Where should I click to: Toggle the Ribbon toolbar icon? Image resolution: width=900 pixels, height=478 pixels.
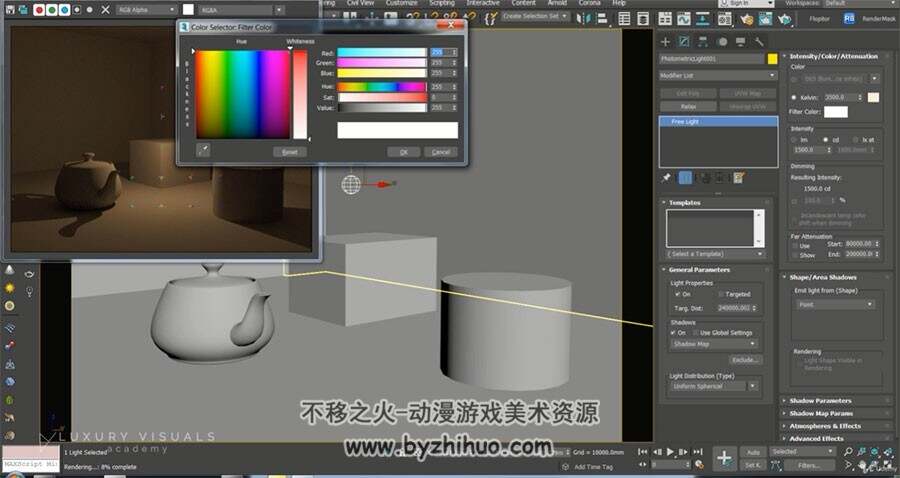point(665,18)
